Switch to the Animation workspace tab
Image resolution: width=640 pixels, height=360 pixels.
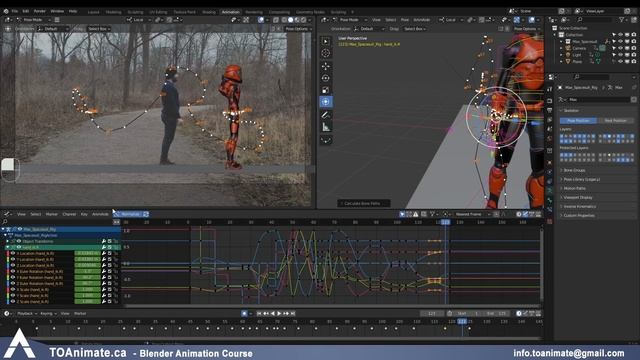pos(231,12)
